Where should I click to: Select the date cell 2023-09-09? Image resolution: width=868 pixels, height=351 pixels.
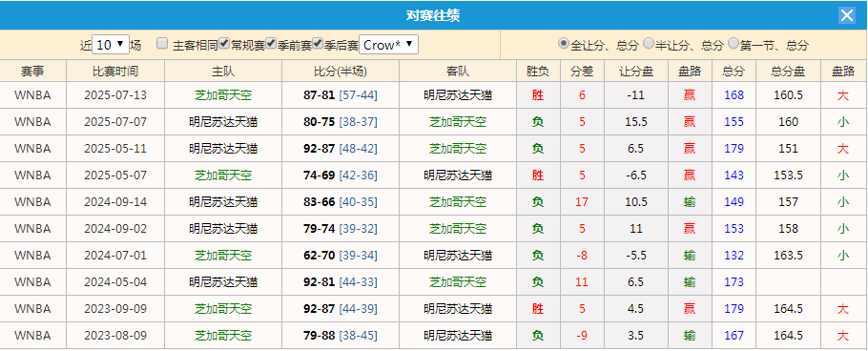115,309
